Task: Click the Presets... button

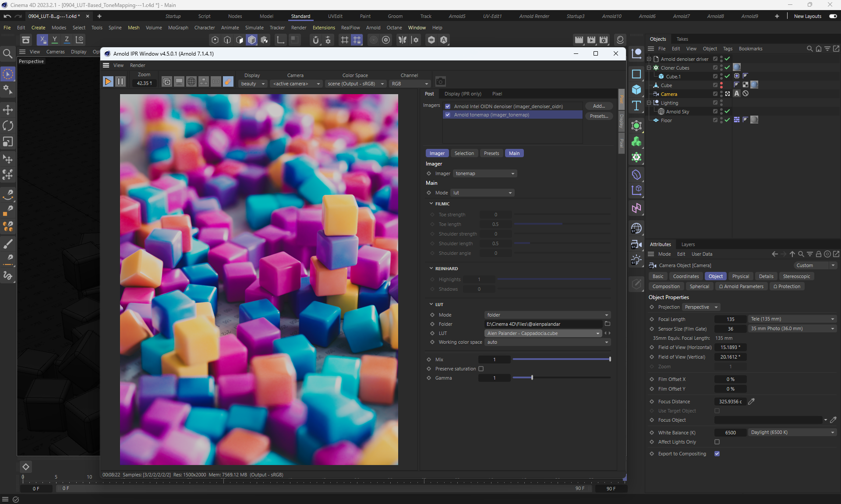Action: click(x=599, y=116)
